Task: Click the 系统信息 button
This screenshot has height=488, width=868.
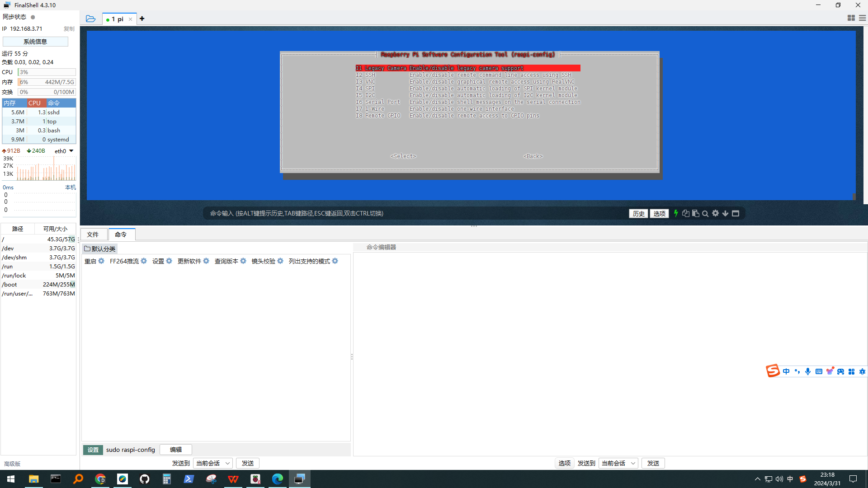Action: coord(35,42)
